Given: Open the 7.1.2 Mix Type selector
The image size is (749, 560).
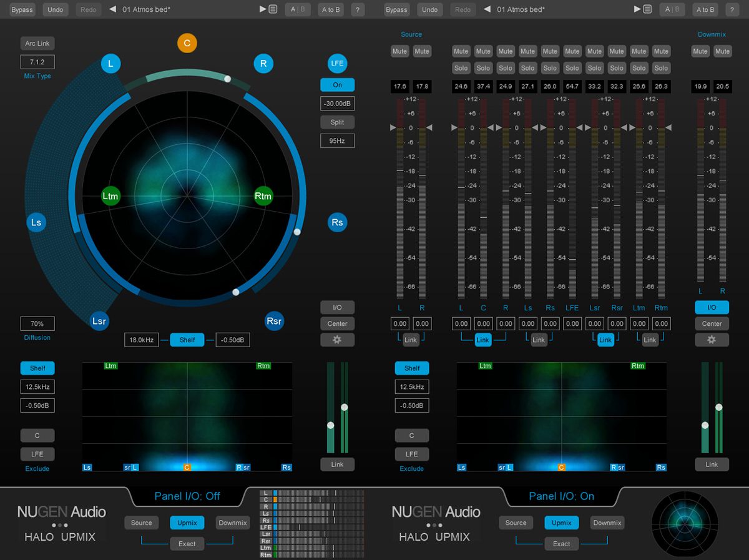Looking at the screenshot, I should (37, 62).
